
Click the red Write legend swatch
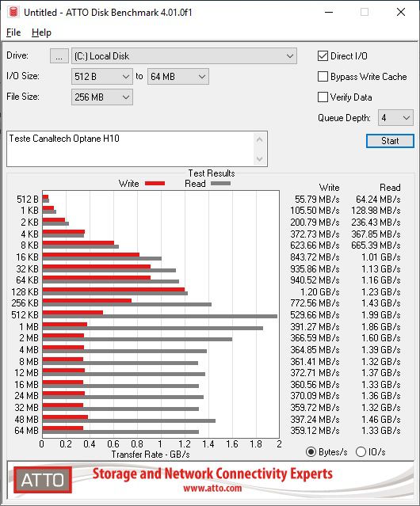coord(155,183)
